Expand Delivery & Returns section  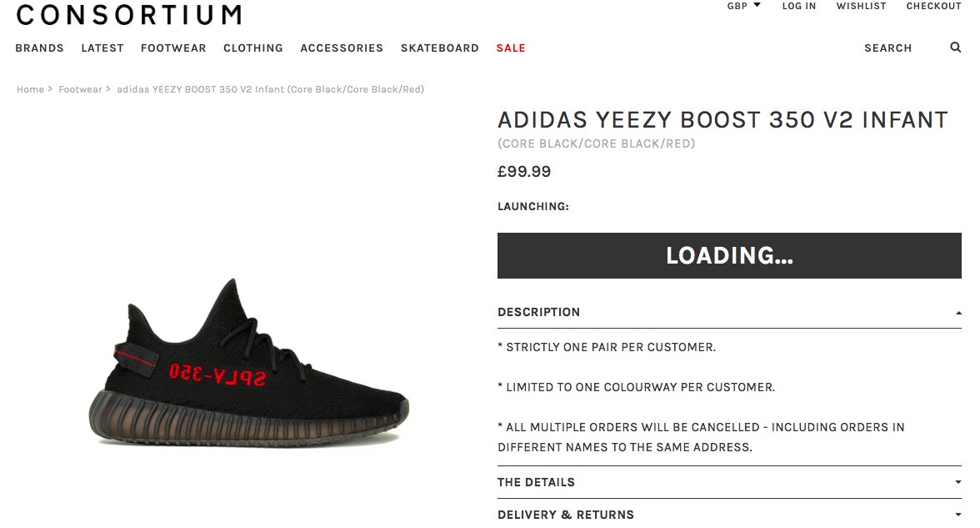(729, 514)
